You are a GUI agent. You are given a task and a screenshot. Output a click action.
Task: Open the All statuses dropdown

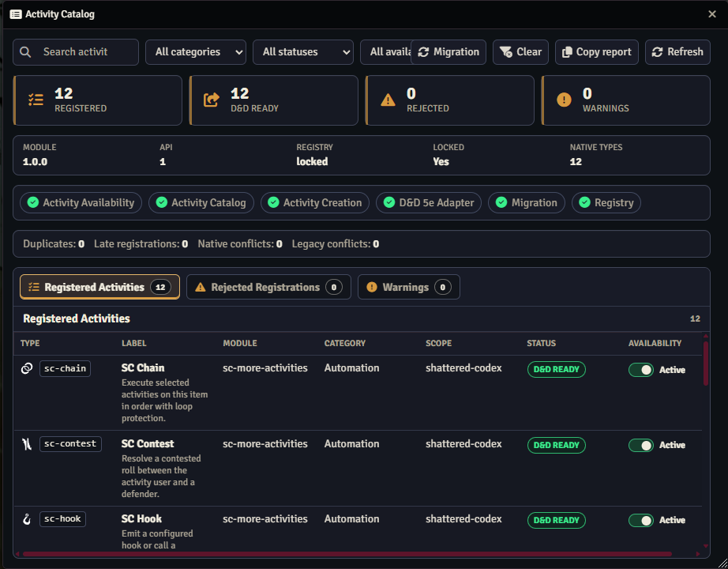[302, 52]
